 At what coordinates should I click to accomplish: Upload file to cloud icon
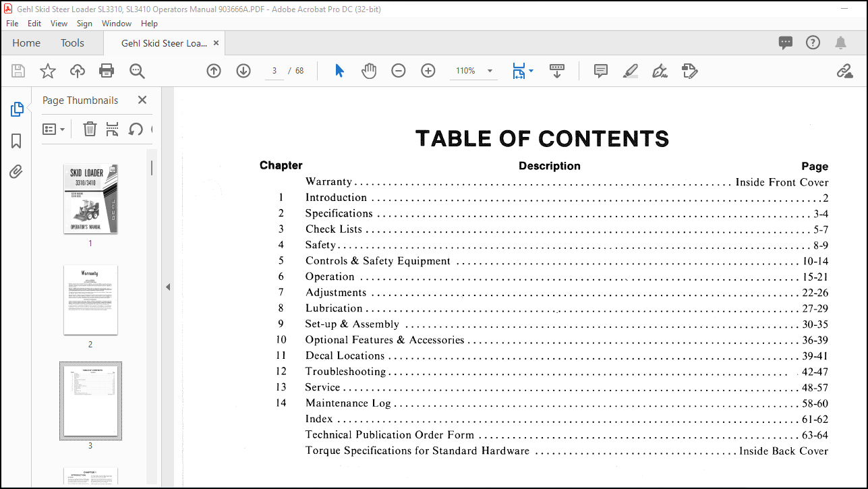click(78, 71)
